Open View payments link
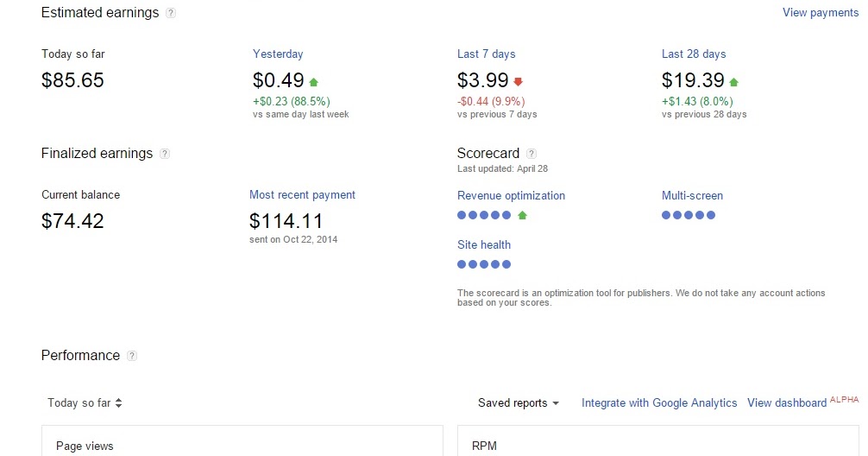 (x=820, y=13)
